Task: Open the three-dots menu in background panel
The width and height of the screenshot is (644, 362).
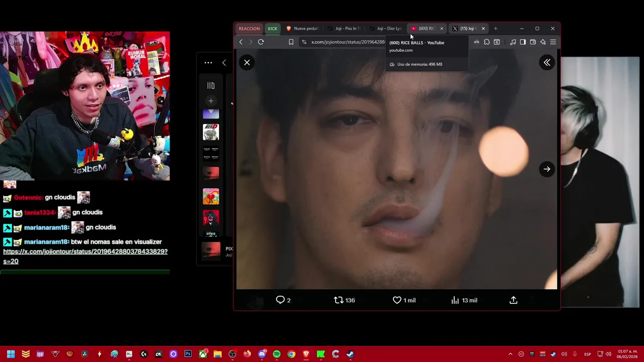Action: click(x=208, y=63)
